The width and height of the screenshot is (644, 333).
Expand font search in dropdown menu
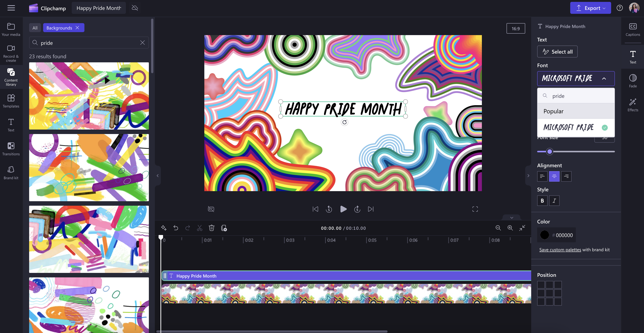[x=576, y=96]
